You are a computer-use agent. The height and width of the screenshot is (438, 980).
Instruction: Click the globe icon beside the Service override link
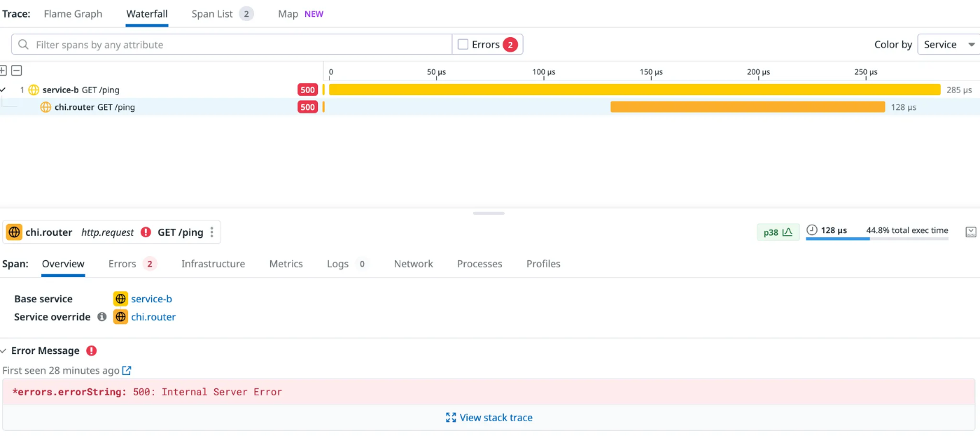(120, 317)
